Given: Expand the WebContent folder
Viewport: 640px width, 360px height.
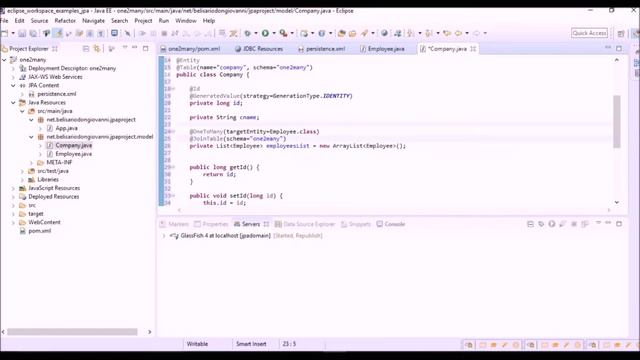Looking at the screenshot, I should tap(13, 222).
